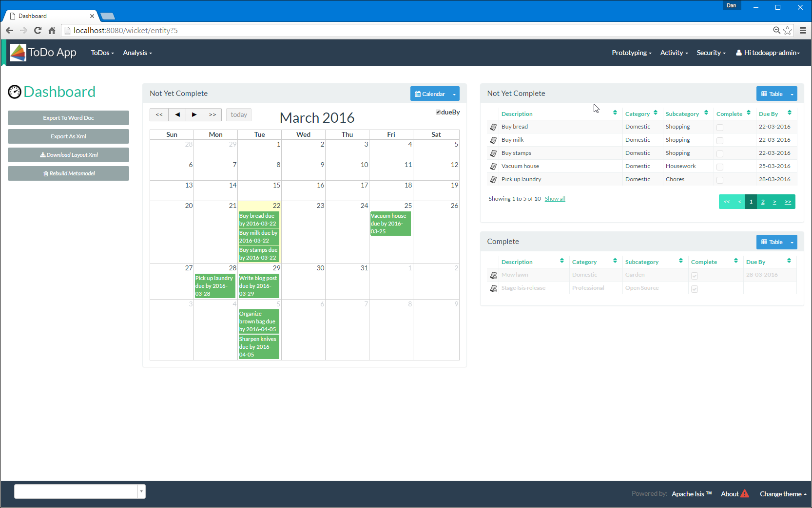Uncheck the Complete box for Mow lawn
Screen dimensions: 812x508
695,275
